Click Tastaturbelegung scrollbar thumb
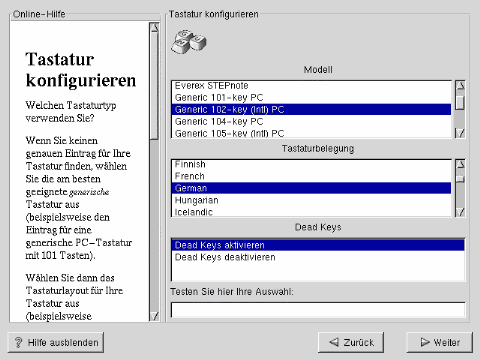 coord(460,179)
